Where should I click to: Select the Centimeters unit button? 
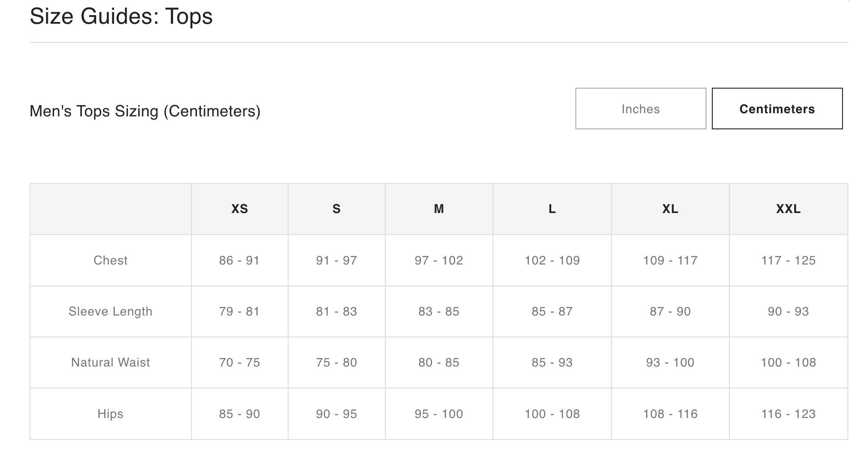[x=777, y=109]
